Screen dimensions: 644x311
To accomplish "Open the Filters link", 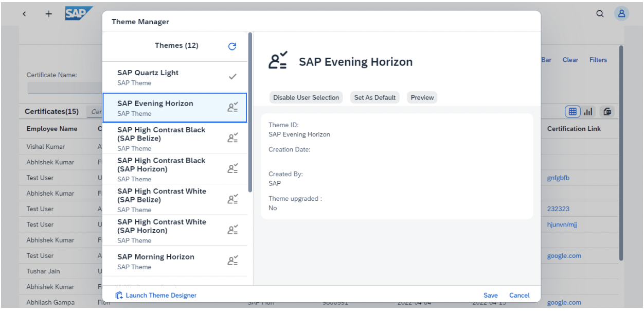I will 598,60.
